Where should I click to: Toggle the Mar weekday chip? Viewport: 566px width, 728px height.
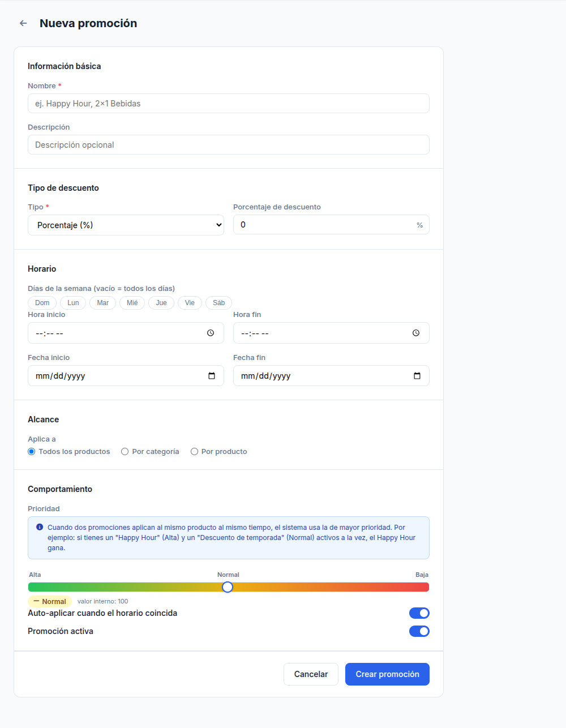pyautogui.click(x=103, y=303)
